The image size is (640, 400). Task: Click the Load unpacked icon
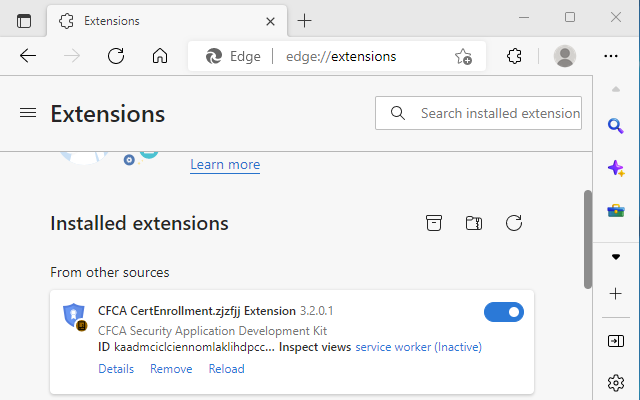[474, 223]
